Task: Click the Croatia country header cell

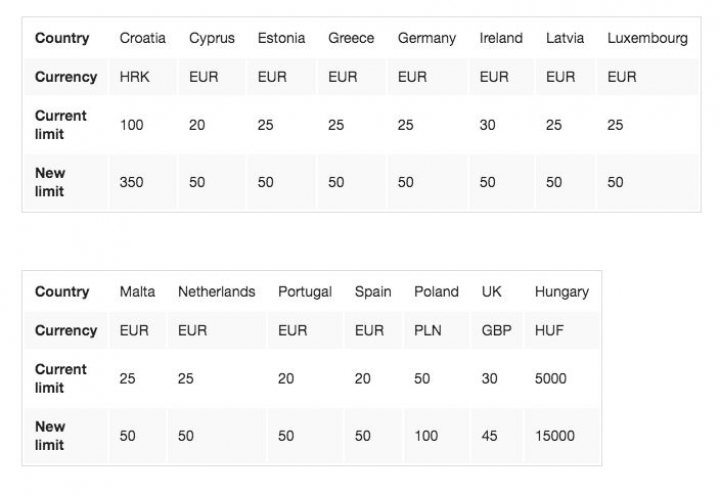Action: [143, 39]
